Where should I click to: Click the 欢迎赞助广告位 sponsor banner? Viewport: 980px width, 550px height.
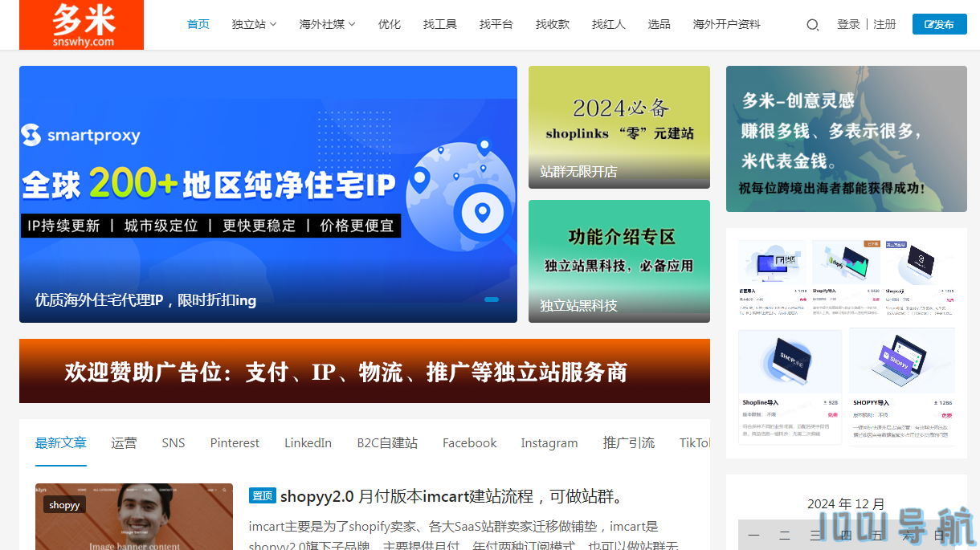[364, 371]
